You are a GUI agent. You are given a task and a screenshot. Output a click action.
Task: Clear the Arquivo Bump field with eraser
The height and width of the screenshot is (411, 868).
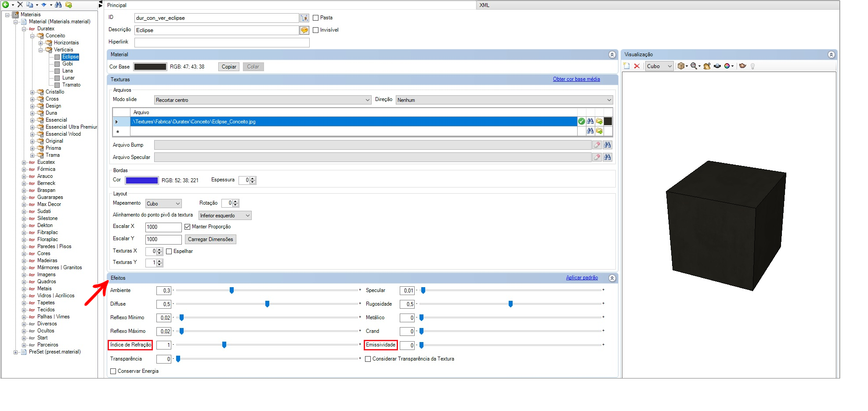(x=597, y=145)
